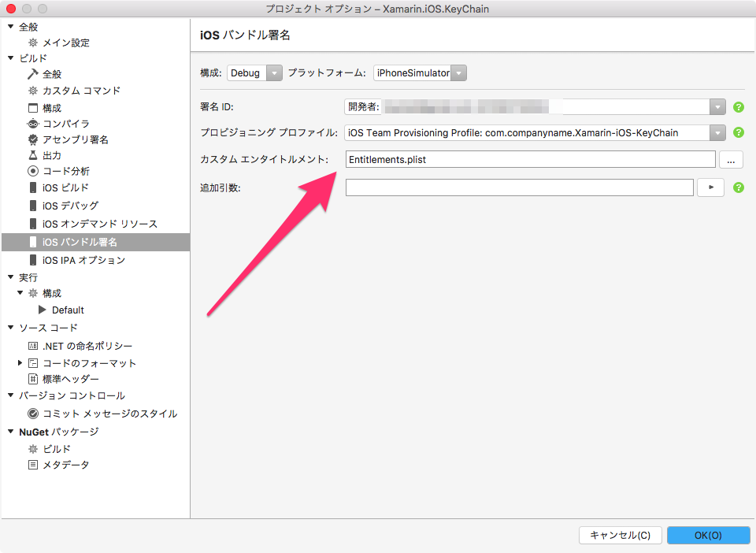This screenshot has width=756, height=553.
Task: Click the icon beside .NET の命名ポリシー
Action: click(33, 346)
